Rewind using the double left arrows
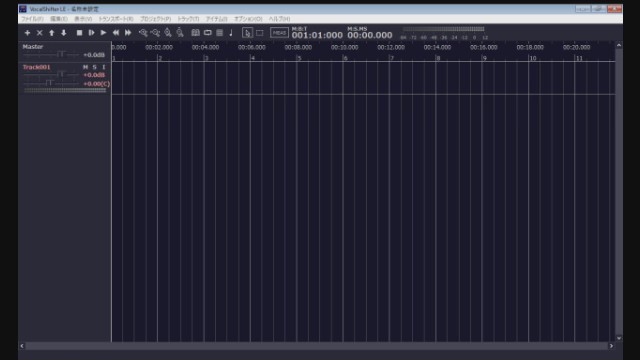The height and width of the screenshot is (360, 640). (x=116, y=33)
